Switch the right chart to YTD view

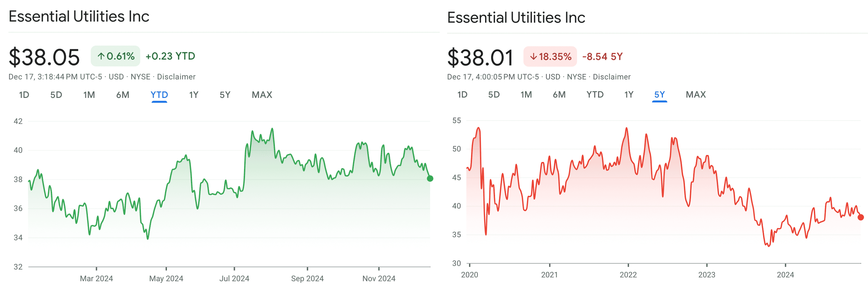coord(594,94)
